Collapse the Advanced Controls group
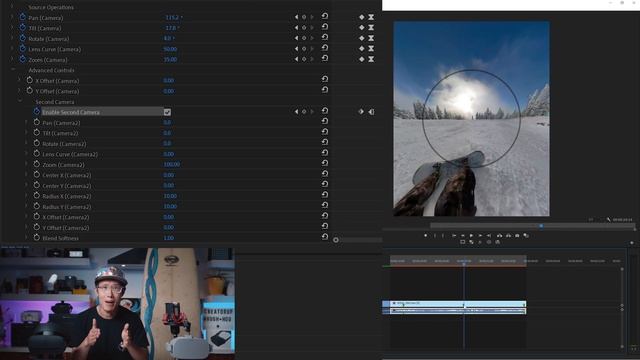 click(13, 70)
